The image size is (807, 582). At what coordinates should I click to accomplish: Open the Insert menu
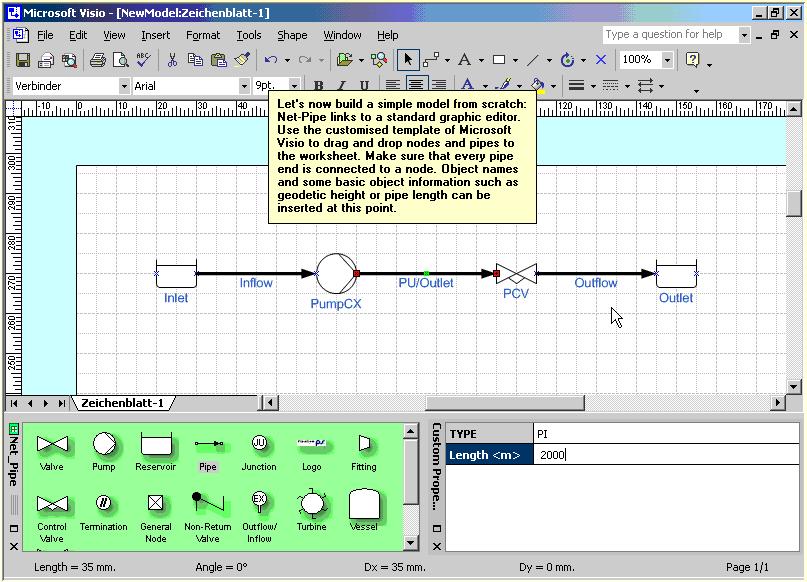tap(155, 35)
